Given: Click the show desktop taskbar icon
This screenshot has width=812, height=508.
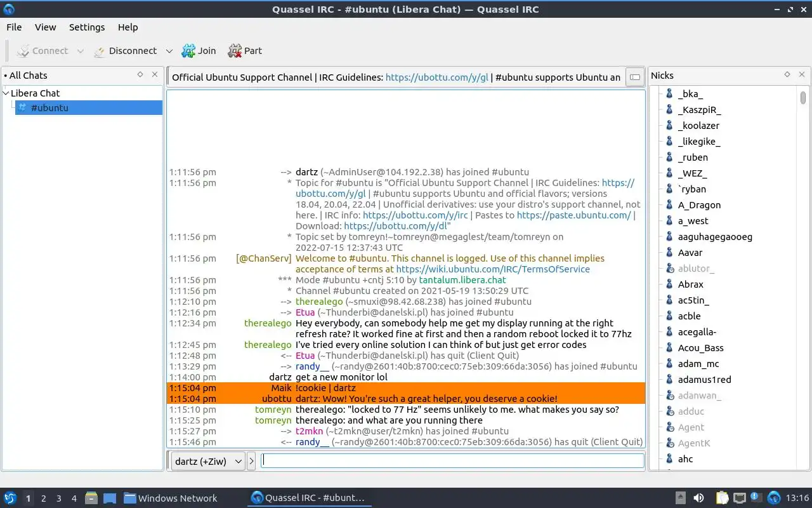Looking at the screenshot, I should click(109, 498).
